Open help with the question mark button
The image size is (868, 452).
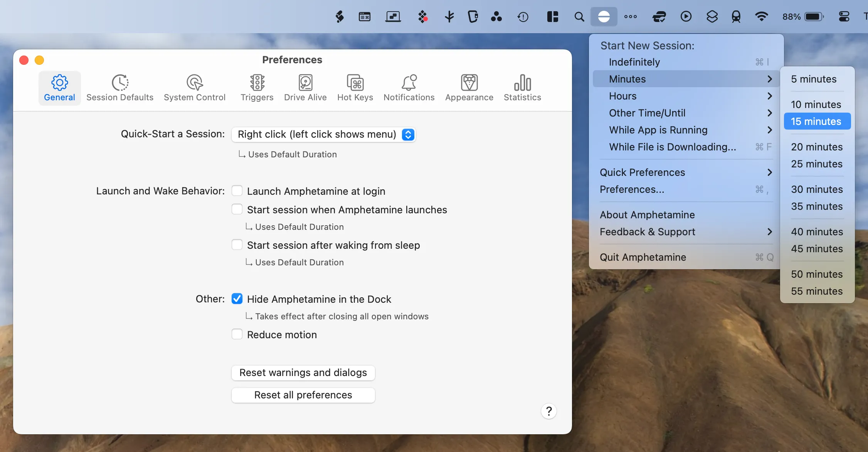(x=548, y=411)
